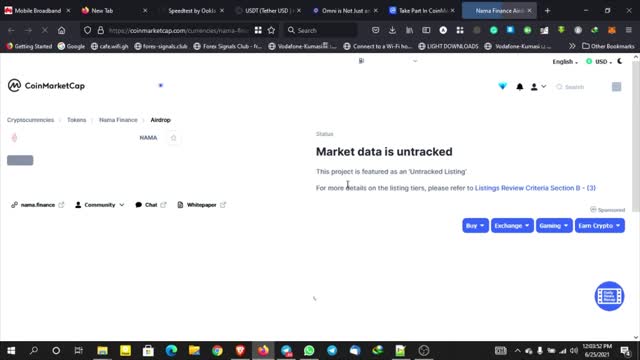Click the Firefox toolbar Search box
This screenshot has height=360, width=640.
(x=320, y=30)
